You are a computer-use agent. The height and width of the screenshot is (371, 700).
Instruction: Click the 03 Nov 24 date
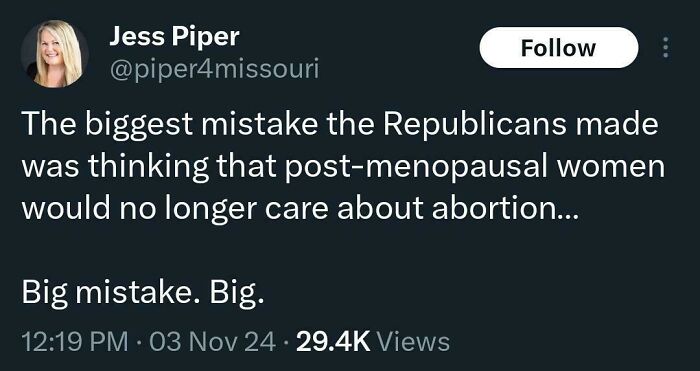click(212, 343)
